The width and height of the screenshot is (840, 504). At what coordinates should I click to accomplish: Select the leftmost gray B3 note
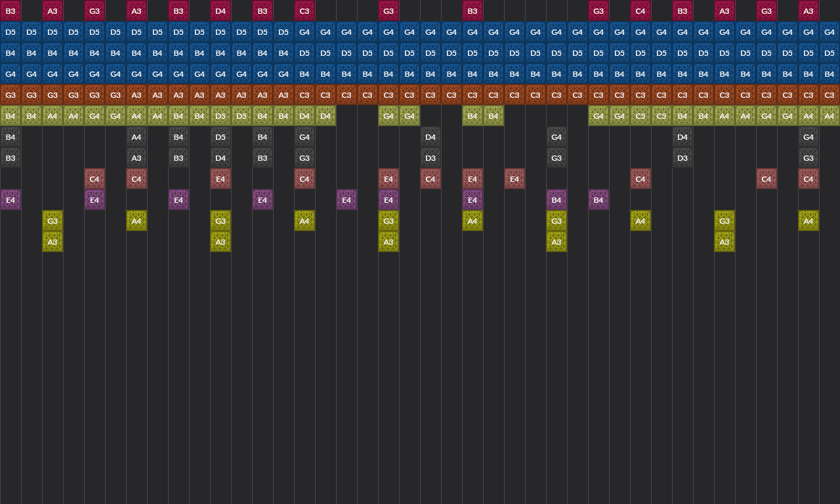(x=10, y=158)
